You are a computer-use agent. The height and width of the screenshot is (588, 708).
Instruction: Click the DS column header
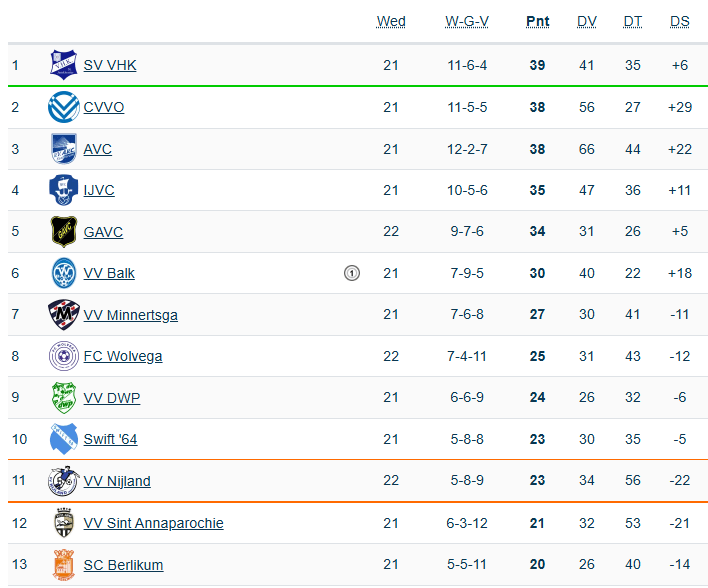point(680,22)
